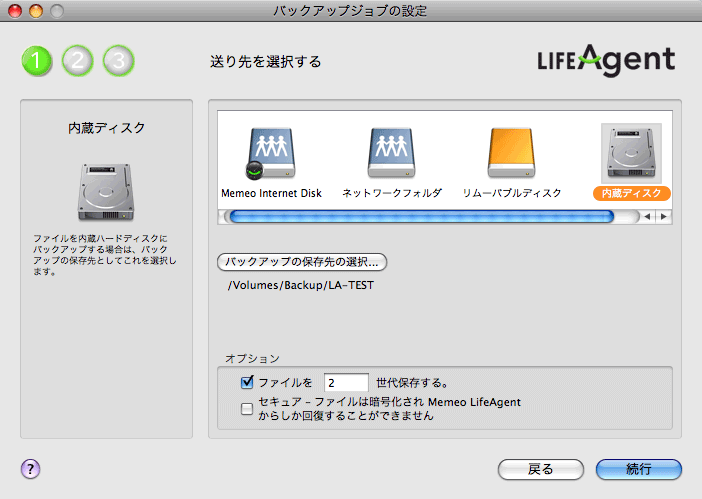Click the generations count field showing 2

point(346,383)
